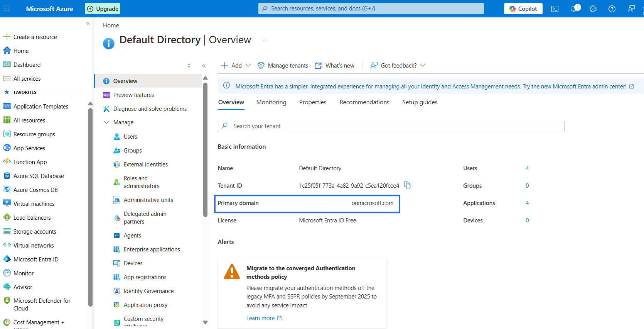
Task: Click Manage tenants
Action: (283, 66)
